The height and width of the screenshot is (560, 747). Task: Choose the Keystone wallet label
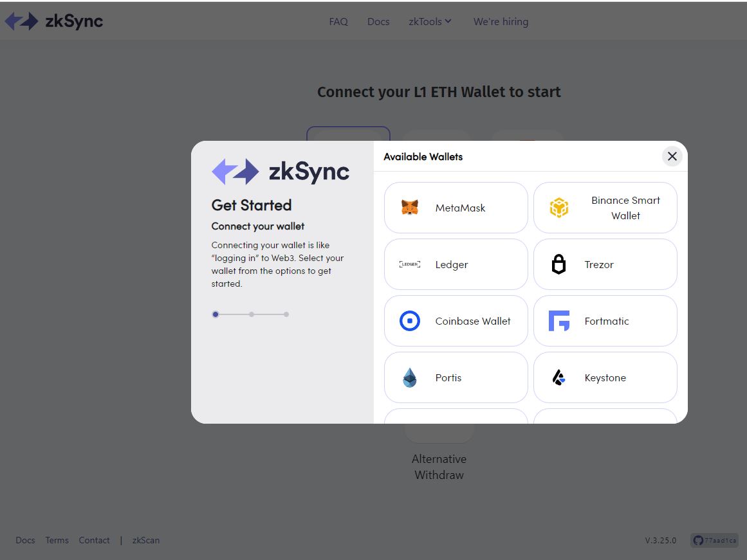tap(605, 378)
